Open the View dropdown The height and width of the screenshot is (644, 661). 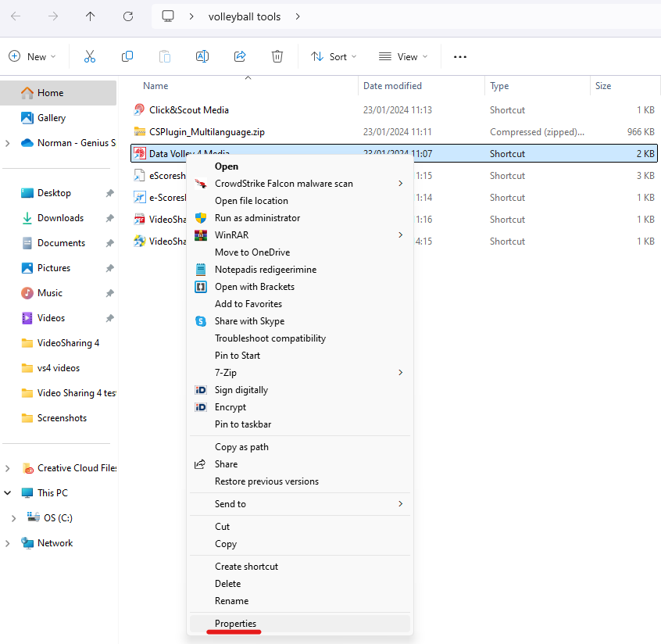pyautogui.click(x=403, y=56)
